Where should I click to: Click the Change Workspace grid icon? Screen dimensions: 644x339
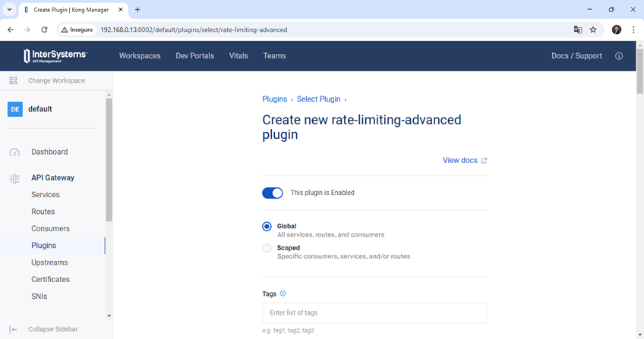pyautogui.click(x=13, y=80)
